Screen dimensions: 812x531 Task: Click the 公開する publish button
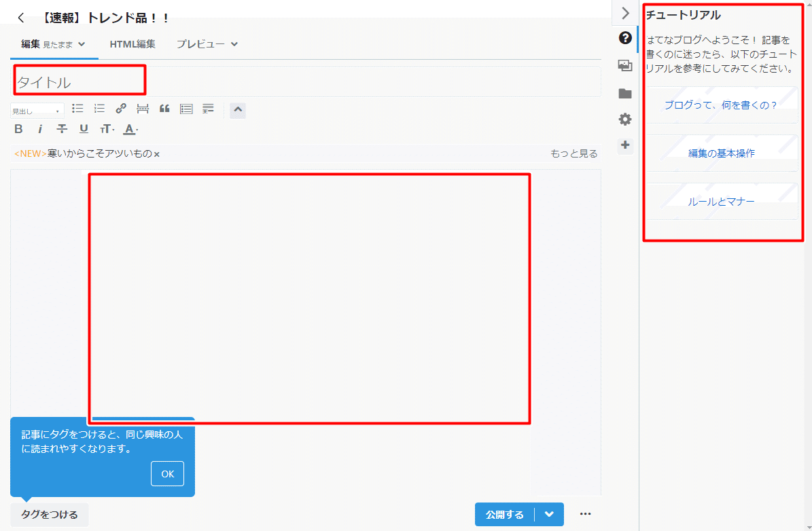[x=504, y=515]
